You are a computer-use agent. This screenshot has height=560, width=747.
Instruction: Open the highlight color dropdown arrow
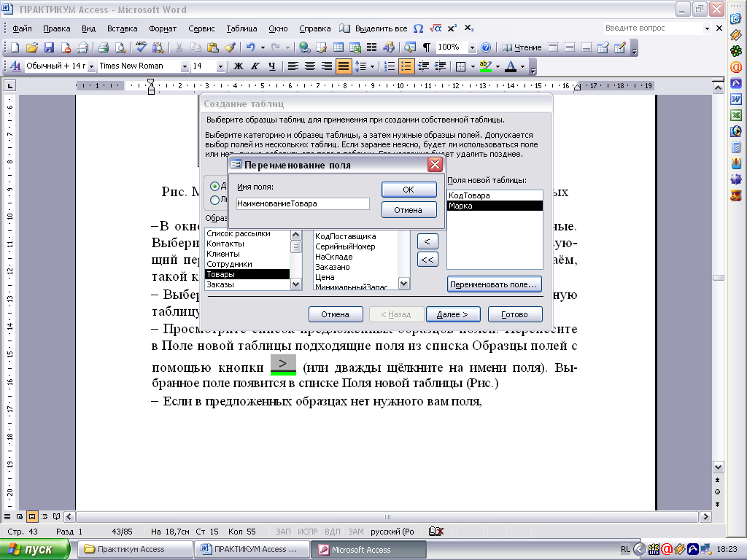498,66
